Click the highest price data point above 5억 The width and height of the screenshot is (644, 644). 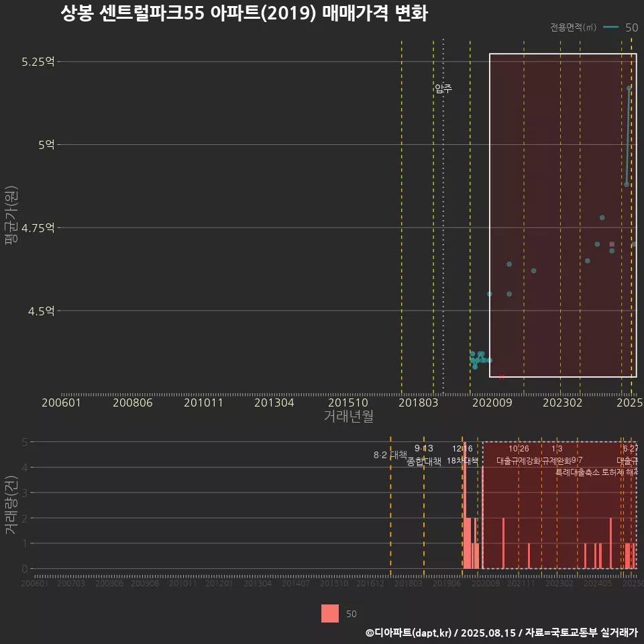point(629,89)
